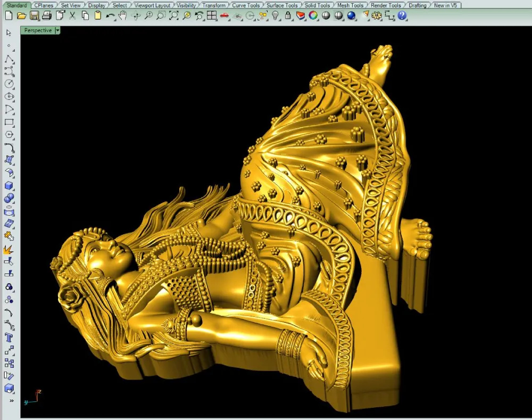
Task: Click the Spotlight icon
Action: tap(365, 15)
